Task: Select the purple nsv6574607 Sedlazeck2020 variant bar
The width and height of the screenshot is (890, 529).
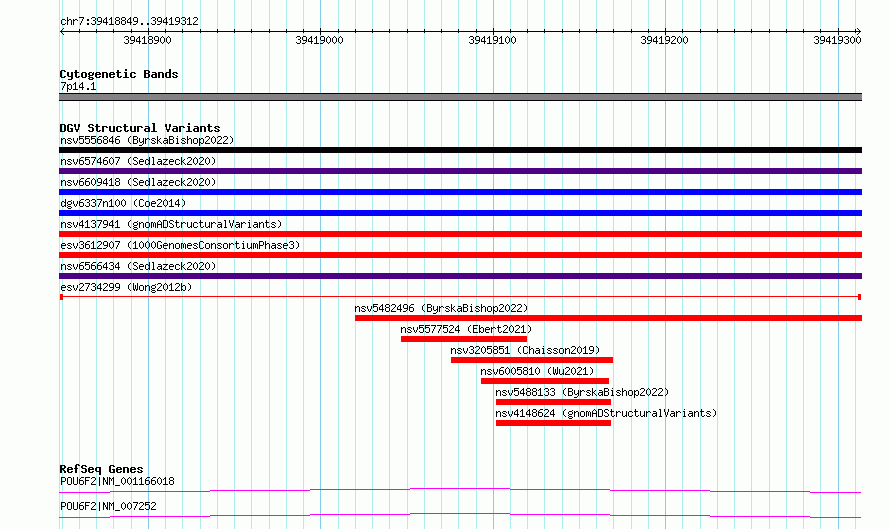Action: (x=460, y=171)
